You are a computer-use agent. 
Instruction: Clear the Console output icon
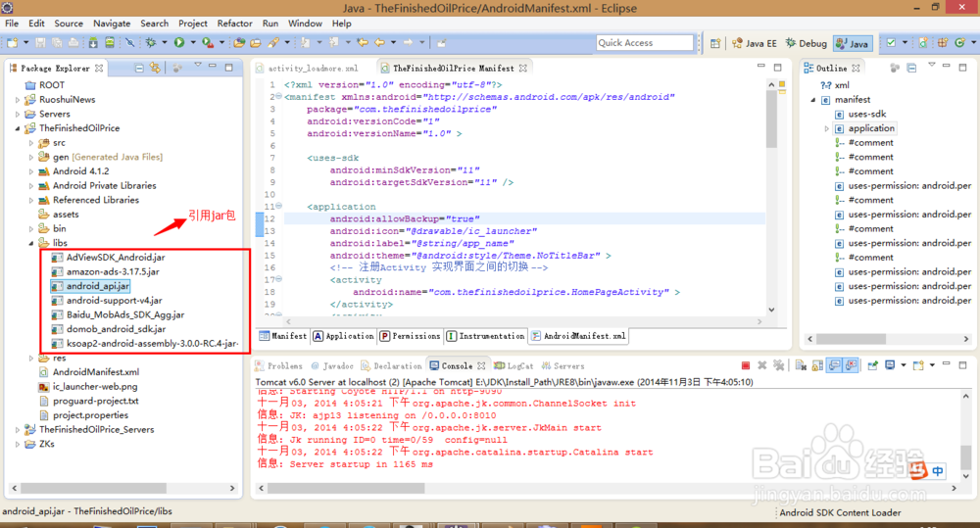802,365
